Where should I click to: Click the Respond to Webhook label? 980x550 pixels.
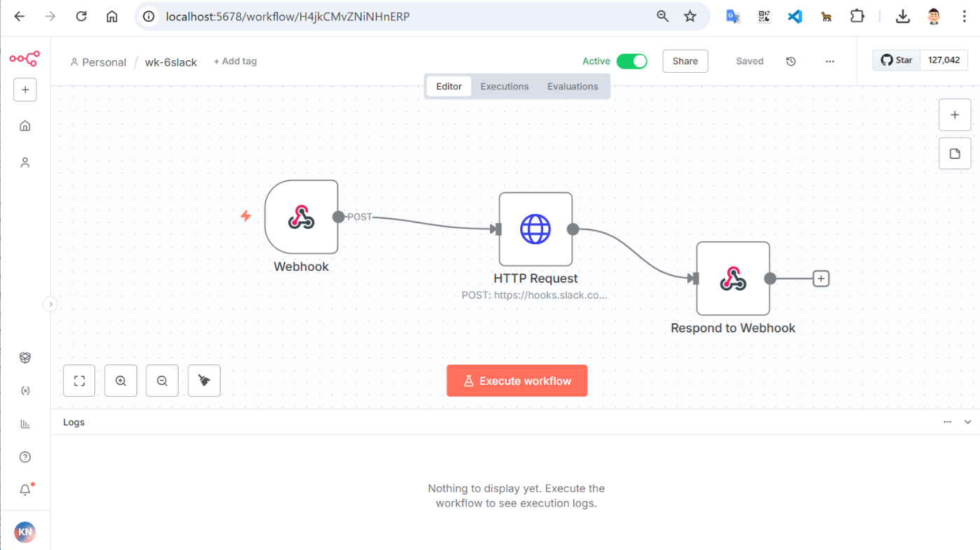point(733,328)
